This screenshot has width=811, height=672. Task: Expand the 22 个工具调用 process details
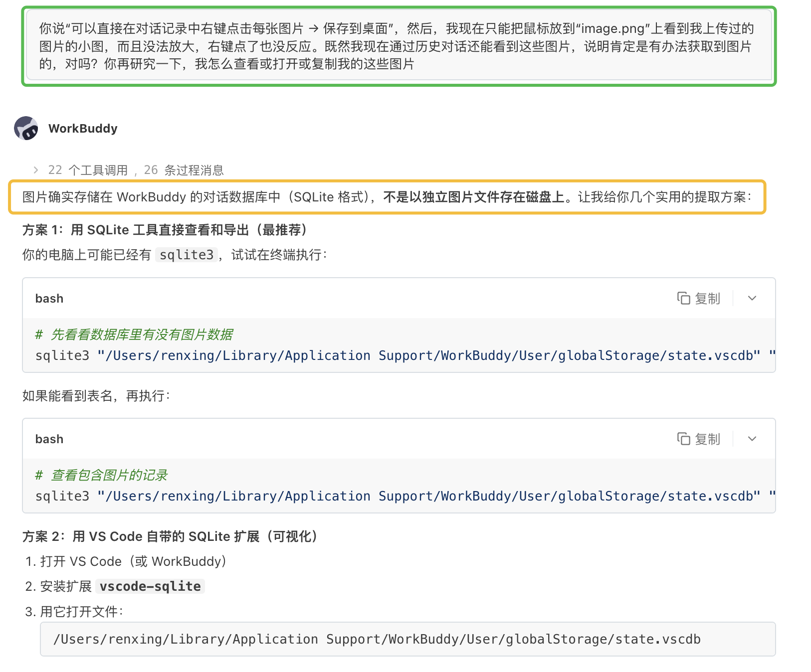[36, 170]
